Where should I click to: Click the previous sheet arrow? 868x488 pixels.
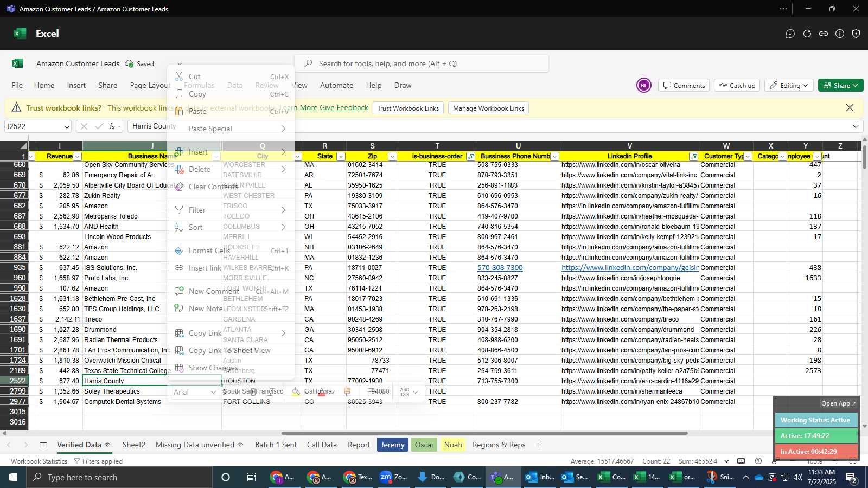tap(9, 445)
